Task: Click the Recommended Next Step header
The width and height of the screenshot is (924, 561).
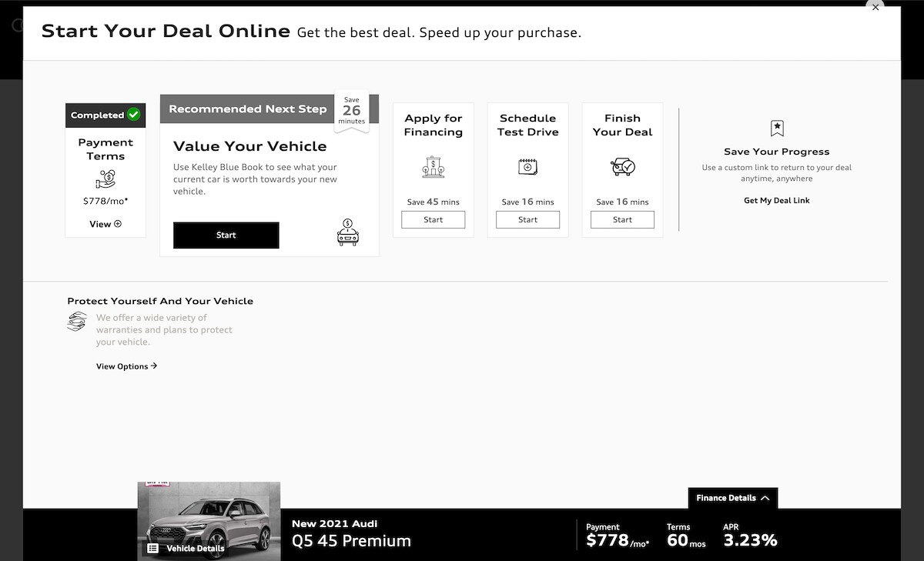Action: [247, 109]
